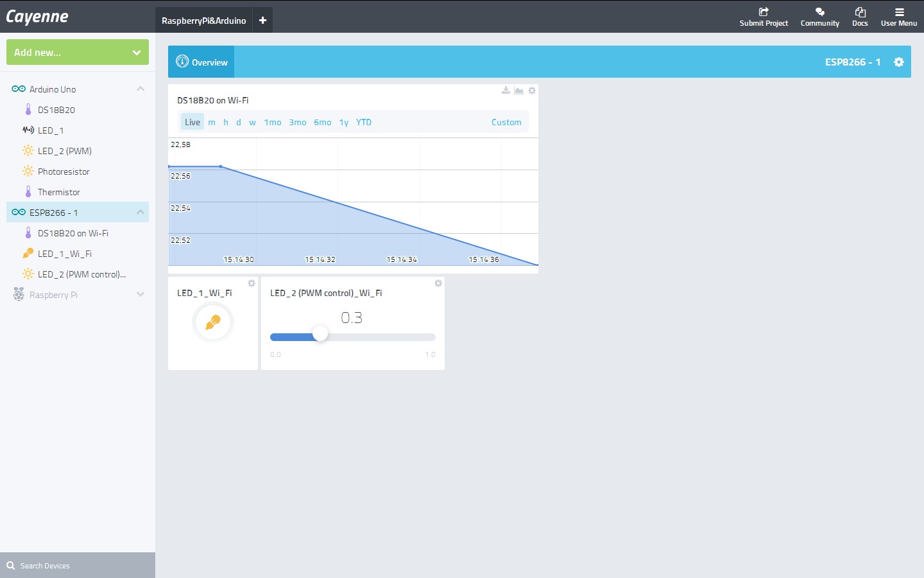Select Live time range
This screenshot has height=578, width=924.
point(193,122)
